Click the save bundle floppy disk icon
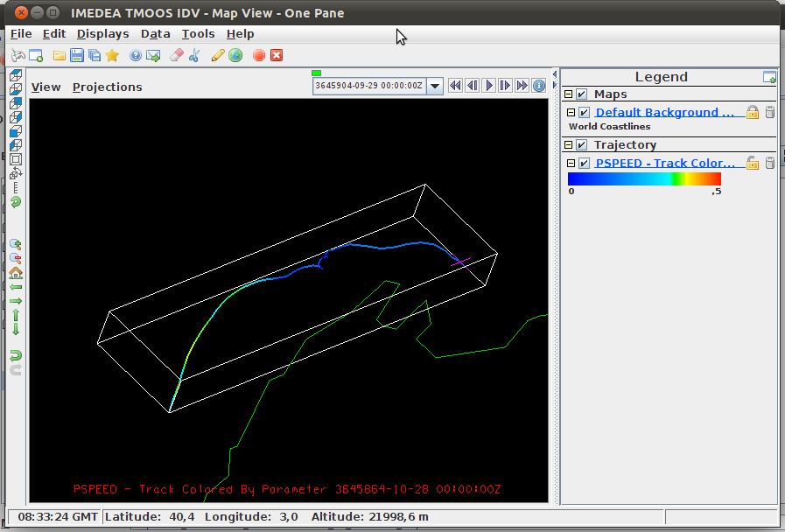This screenshot has width=785, height=532. pos(76,56)
